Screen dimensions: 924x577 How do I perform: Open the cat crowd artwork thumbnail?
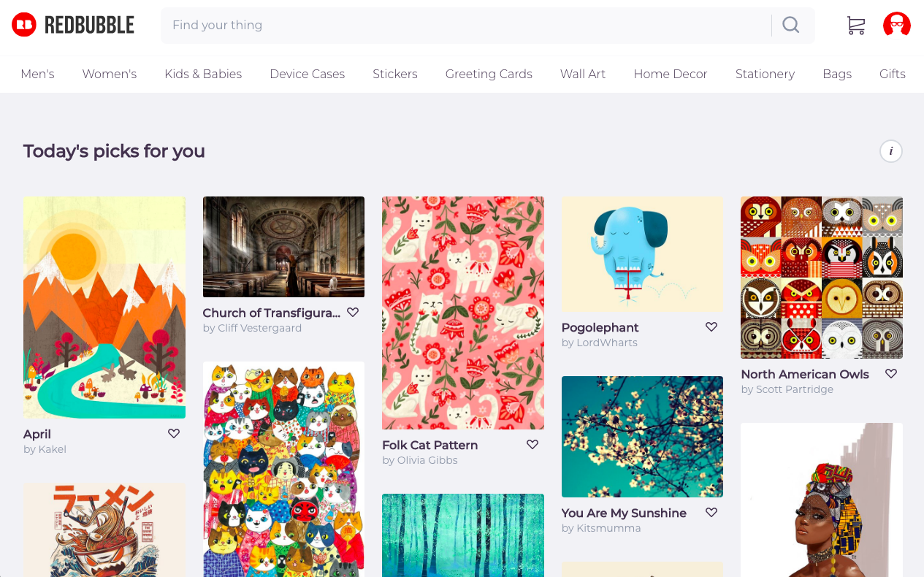point(283,467)
